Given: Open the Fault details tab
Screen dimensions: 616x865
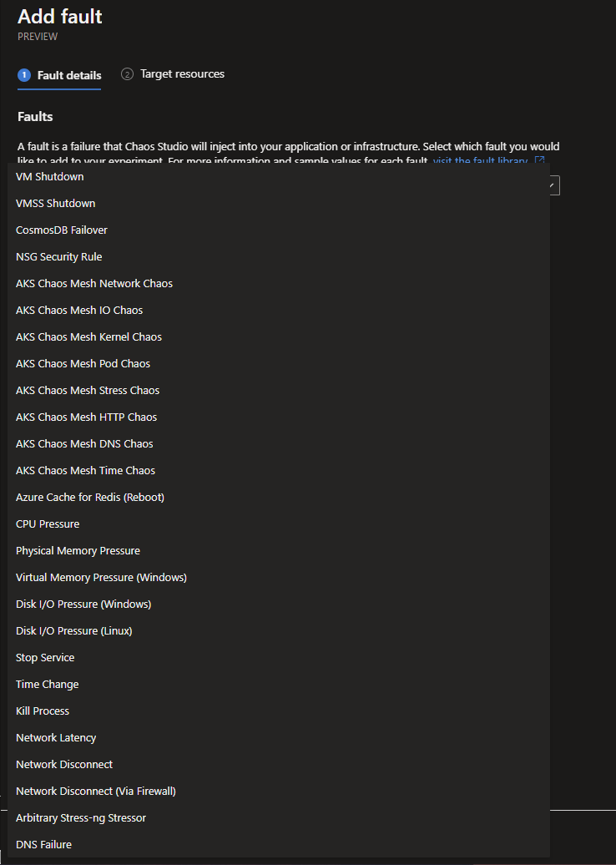Looking at the screenshot, I should [69, 75].
